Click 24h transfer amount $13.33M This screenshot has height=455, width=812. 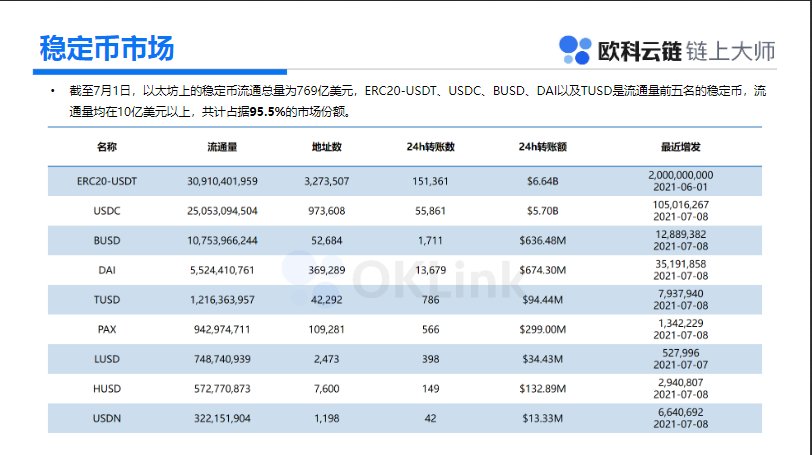pos(543,418)
